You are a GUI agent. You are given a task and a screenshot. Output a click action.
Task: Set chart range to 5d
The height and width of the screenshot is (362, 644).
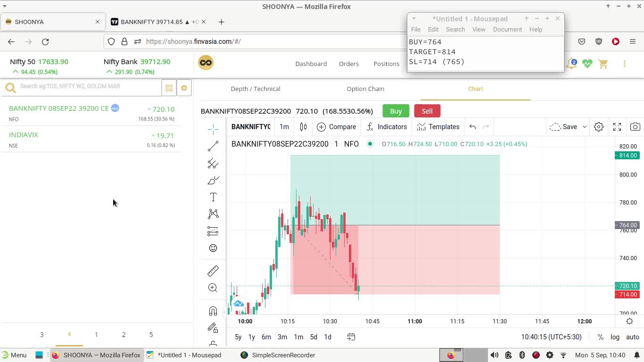click(x=314, y=337)
